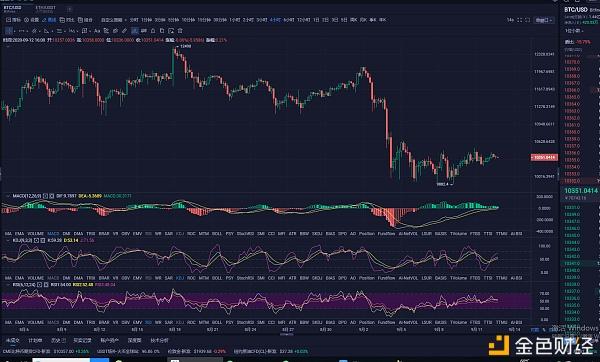Switch to the ETH/USDT chart tab
This screenshot has width=600, height=362.
click(46, 8)
